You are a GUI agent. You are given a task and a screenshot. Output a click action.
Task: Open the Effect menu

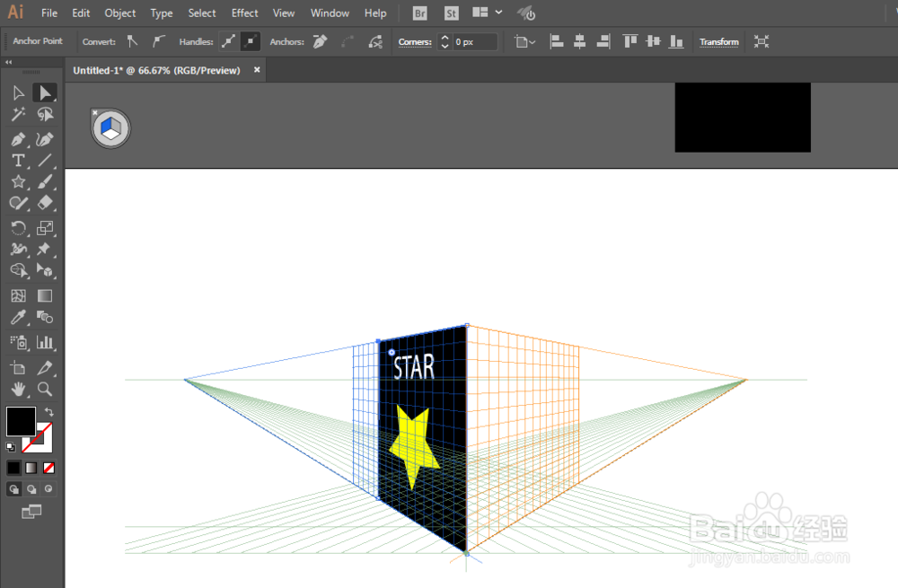click(x=244, y=13)
